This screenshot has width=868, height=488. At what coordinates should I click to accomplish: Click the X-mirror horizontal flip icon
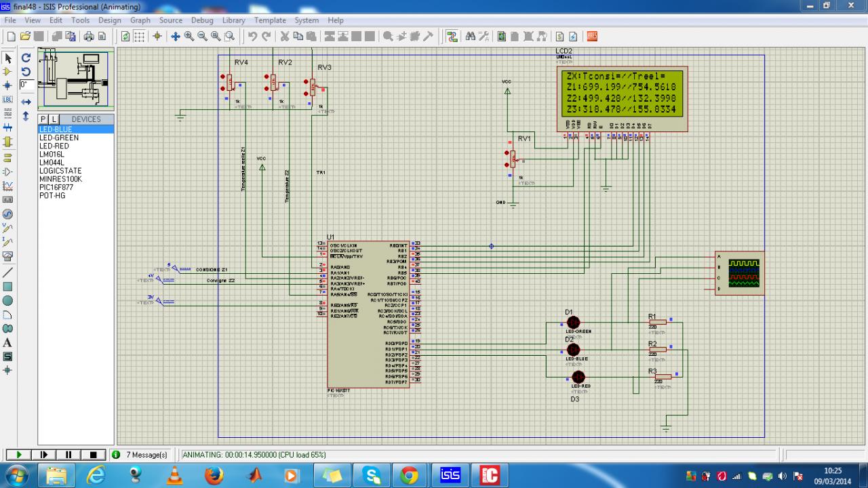26,102
